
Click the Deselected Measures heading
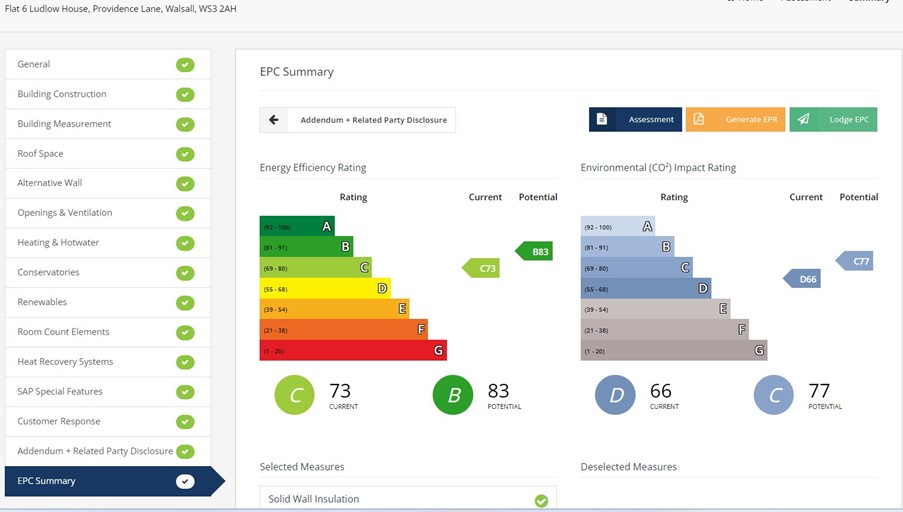click(628, 467)
